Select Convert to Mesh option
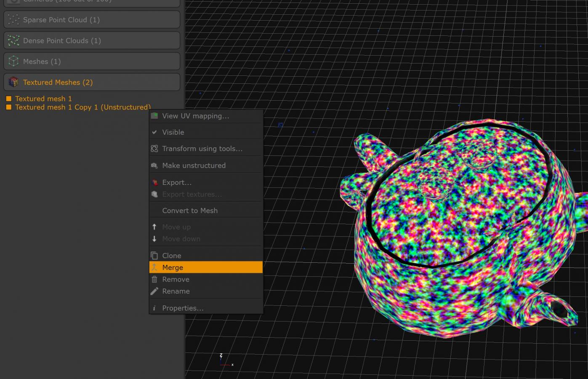This screenshot has width=588, height=379. tap(206, 211)
